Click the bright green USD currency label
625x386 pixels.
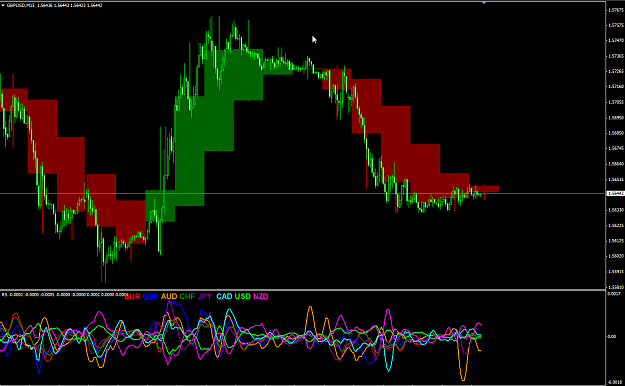pos(242,296)
